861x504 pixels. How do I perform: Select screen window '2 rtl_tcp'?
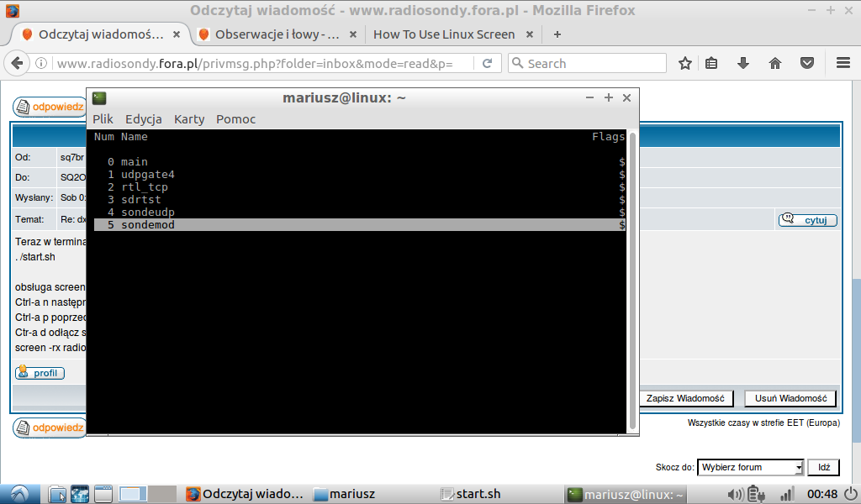pyautogui.click(x=360, y=187)
